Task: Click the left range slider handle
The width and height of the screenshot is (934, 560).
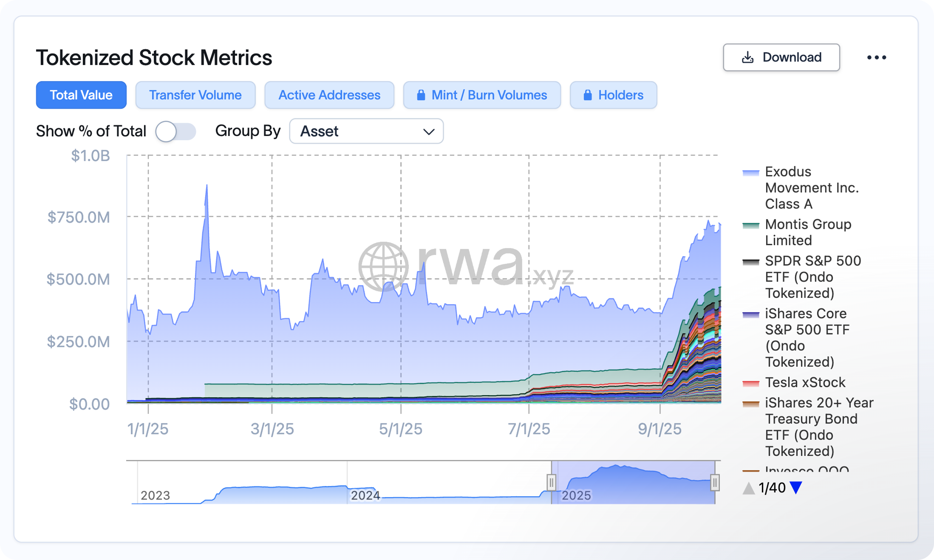Action: [x=551, y=483]
